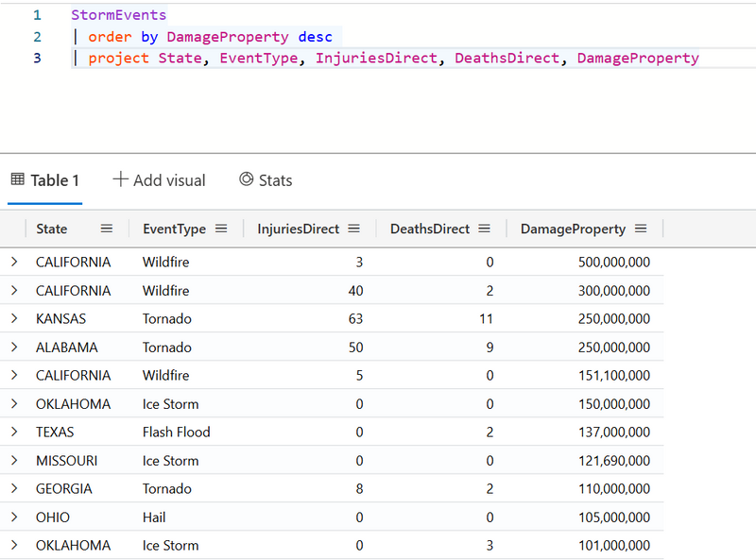The image size is (756, 560).
Task: Open the DamageProperty column menu icon
Action: (x=641, y=229)
